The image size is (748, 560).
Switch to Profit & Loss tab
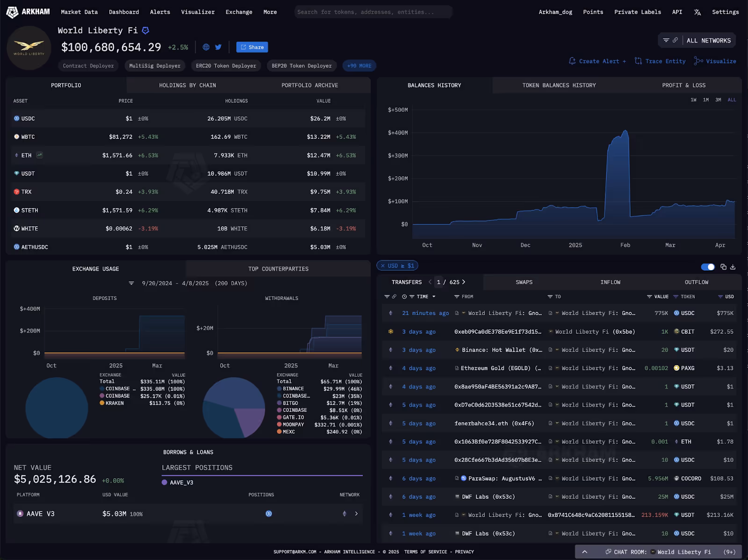[x=683, y=86]
